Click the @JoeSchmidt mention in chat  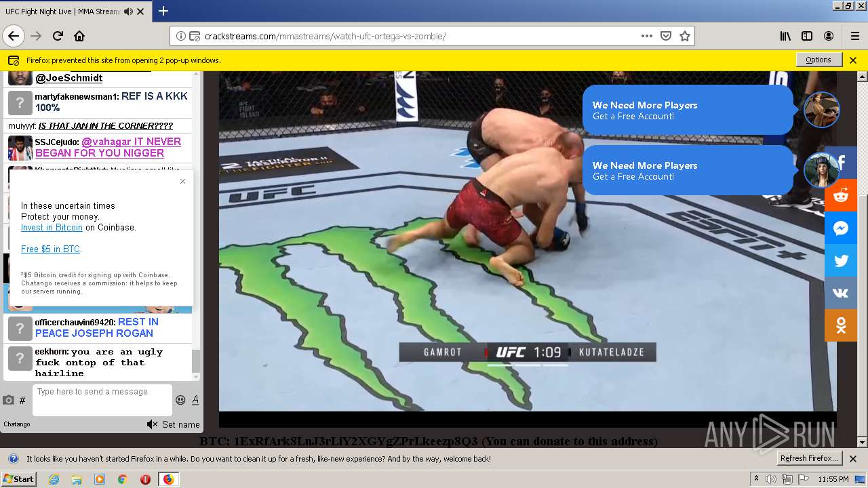tap(69, 78)
